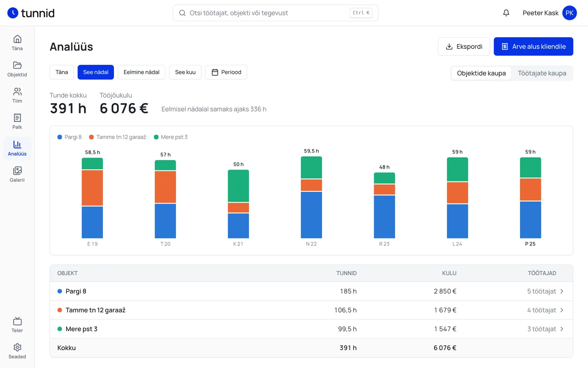Viewport: 588px width, 368px height.
Task: Expand Pargi 8 row chevron
Action: [x=562, y=291]
